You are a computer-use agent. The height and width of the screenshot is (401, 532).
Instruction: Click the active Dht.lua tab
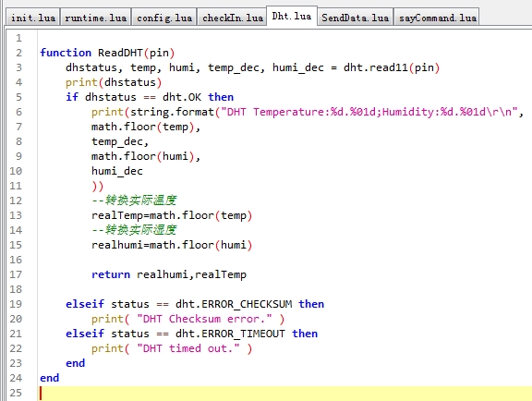(x=292, y=16)
